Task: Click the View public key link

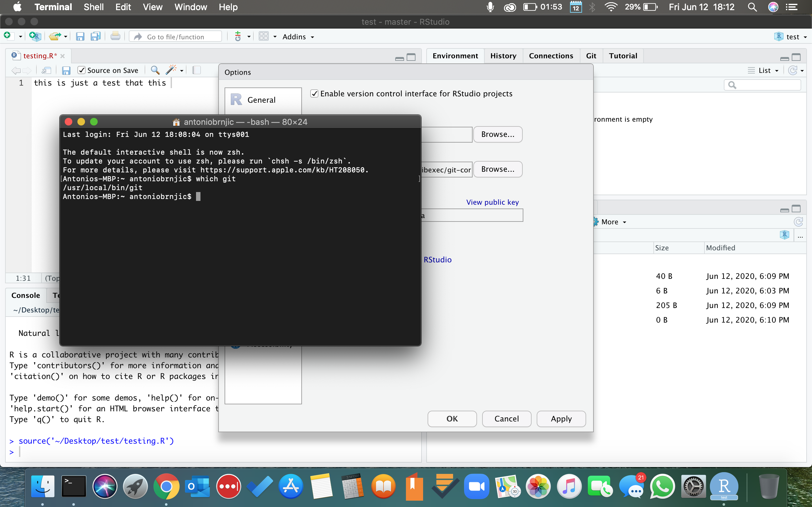Action: [492, 202]
